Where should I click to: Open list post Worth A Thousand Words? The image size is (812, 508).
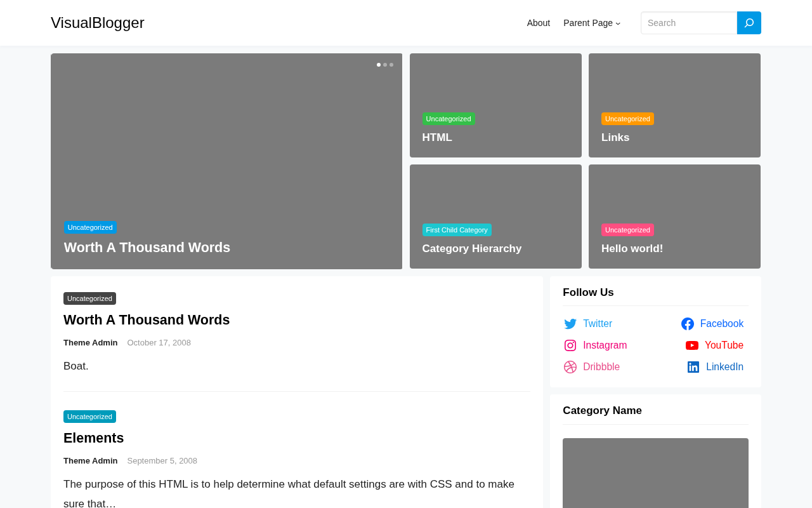tap(147, 320)
